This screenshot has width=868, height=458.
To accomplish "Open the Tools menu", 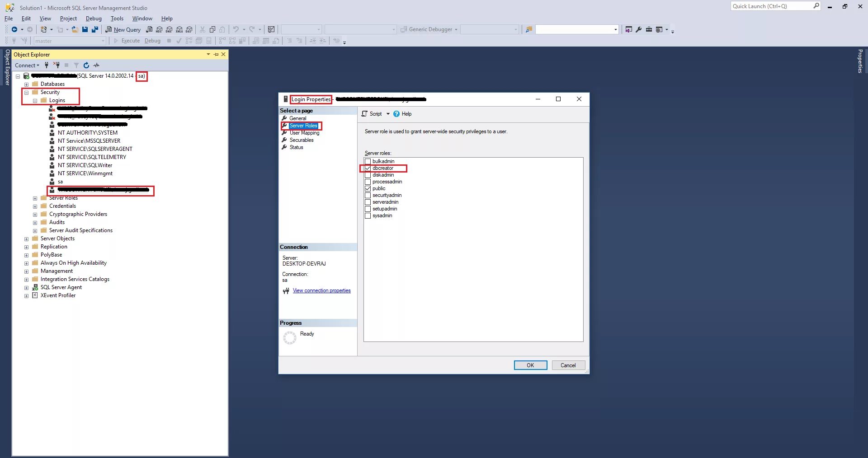I will coord(117,19).
